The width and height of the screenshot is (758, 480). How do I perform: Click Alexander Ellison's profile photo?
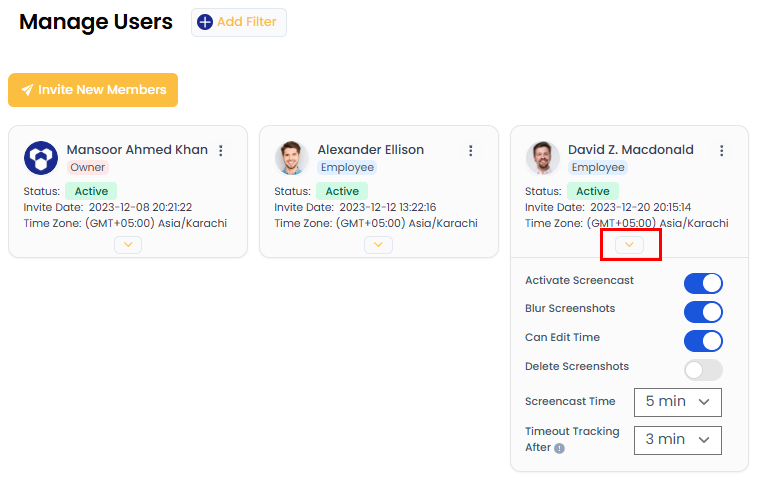tap(292, 158)
